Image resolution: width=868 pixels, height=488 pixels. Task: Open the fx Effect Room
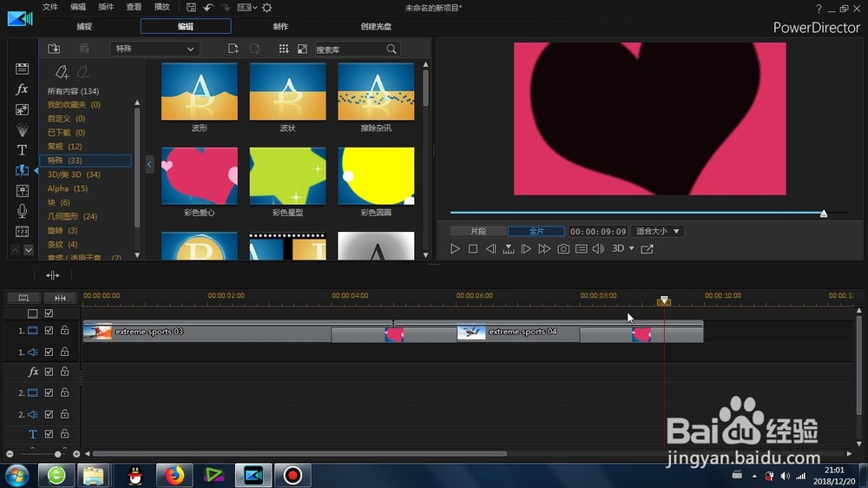23,89
